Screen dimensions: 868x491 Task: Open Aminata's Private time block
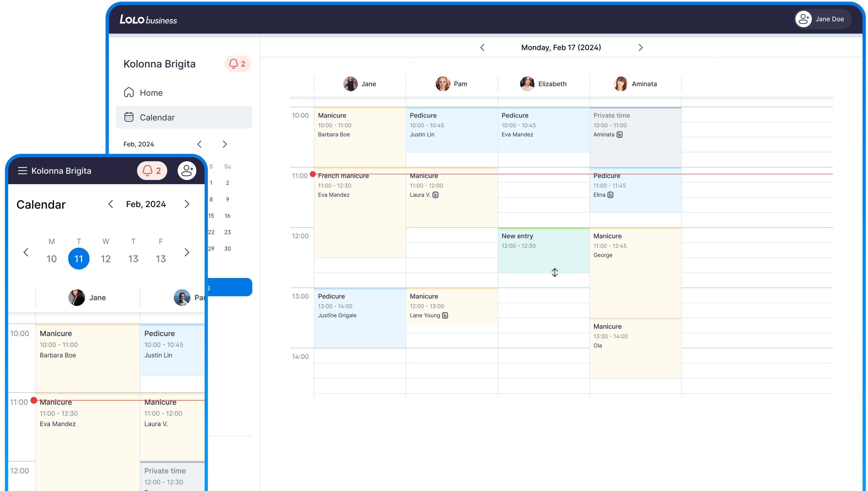tap(635, 137)
